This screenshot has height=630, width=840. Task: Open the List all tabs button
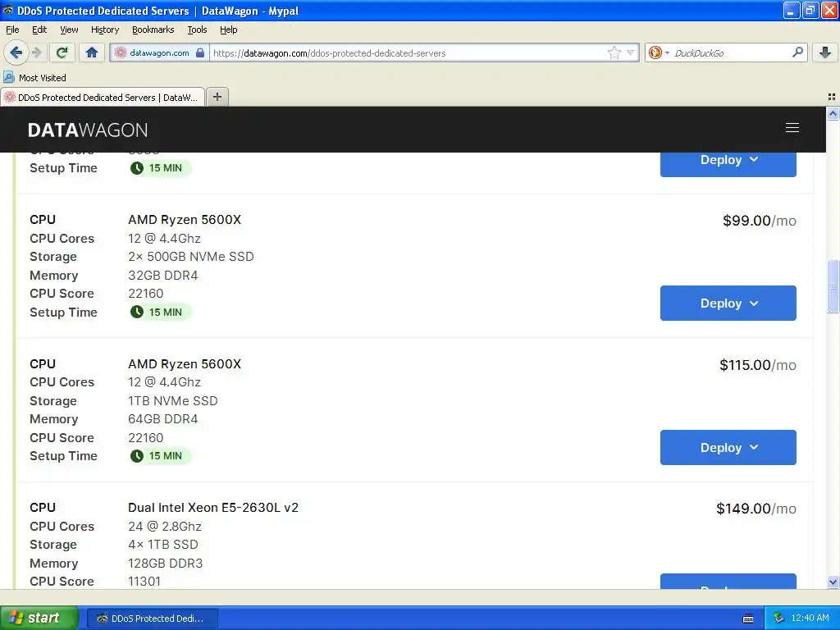832,97
